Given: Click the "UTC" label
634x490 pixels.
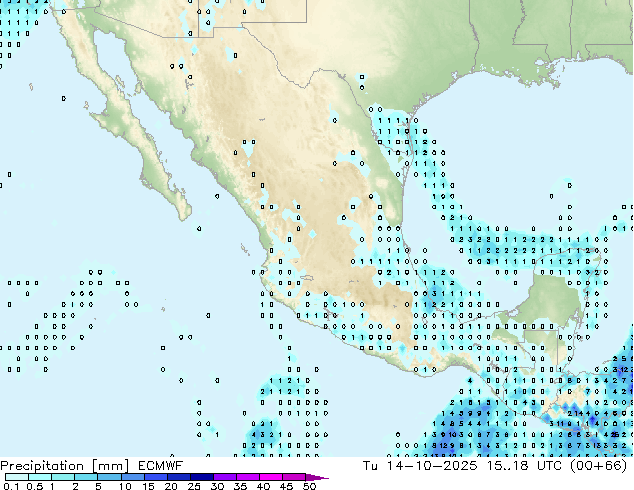Looking at the screenshot, I should coord(549,466).
